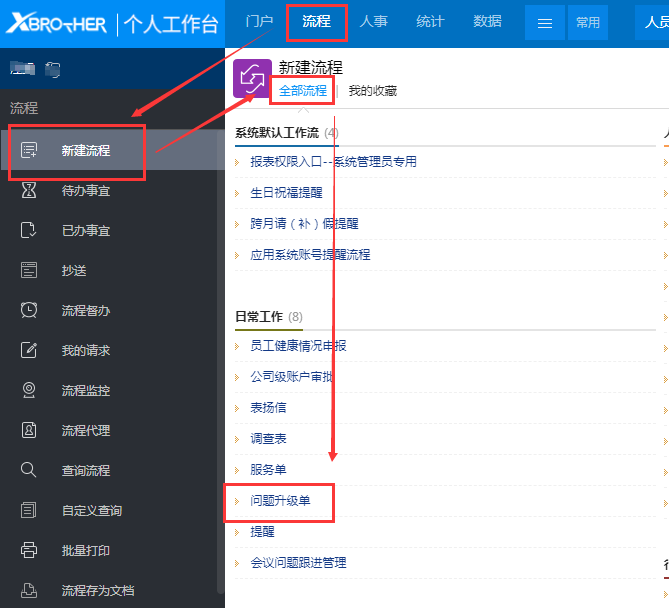Click the 常用 button in header
669x608 pixels.
(x=588, y=23)
